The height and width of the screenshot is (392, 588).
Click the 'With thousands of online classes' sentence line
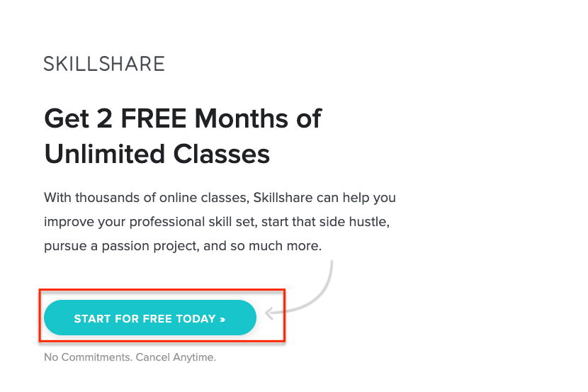220,198
